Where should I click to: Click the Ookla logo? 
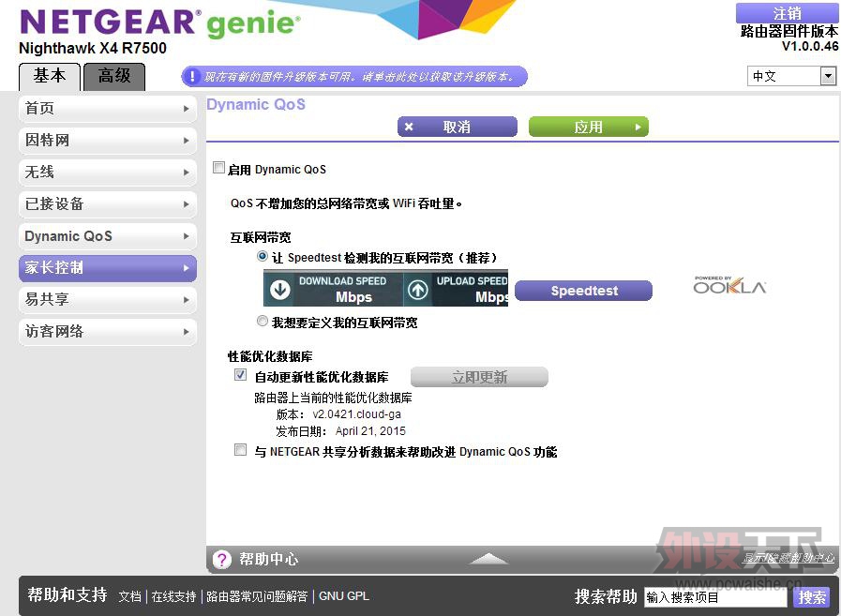(x=729, y=285)
